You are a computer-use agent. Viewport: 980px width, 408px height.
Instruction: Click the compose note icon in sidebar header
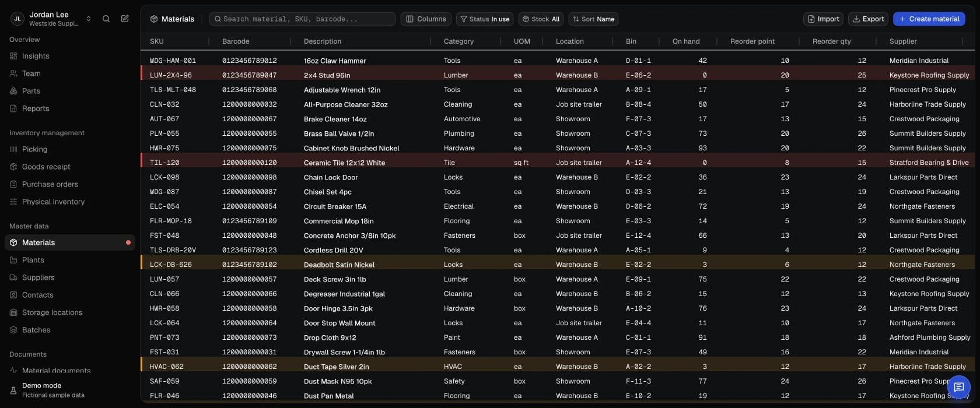(125, 19)
